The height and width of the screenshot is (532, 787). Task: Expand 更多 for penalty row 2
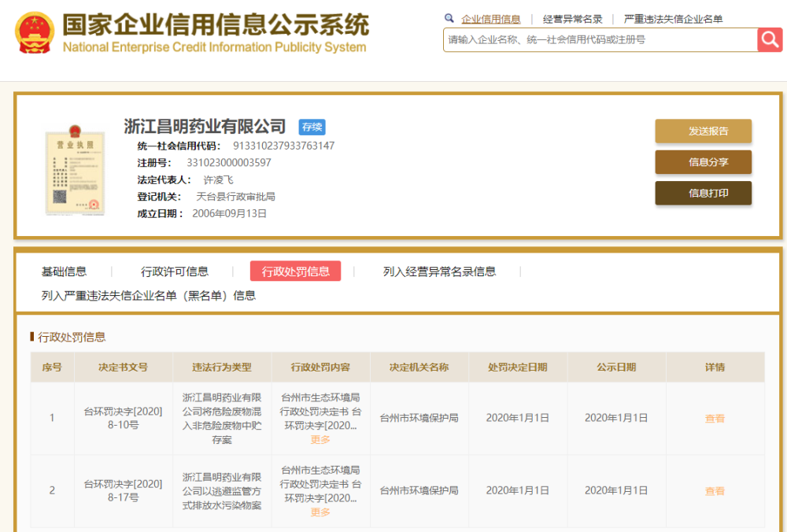coord(320,512)
